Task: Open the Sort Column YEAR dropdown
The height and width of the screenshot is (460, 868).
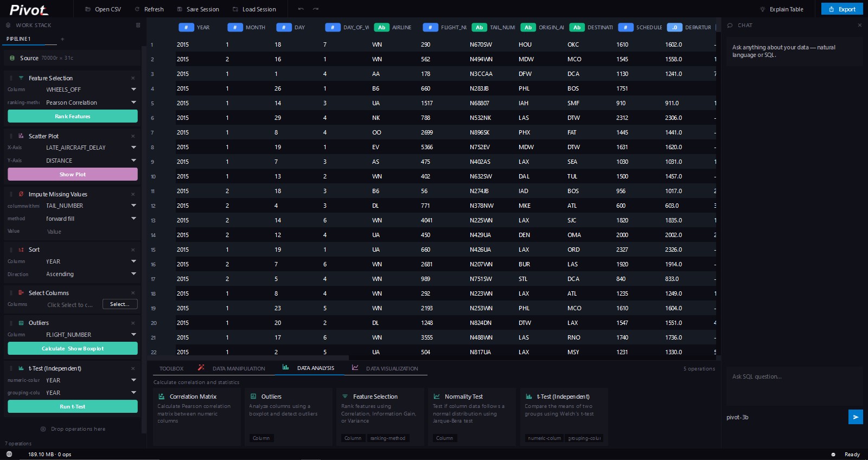Action: (x=91, y=261)
